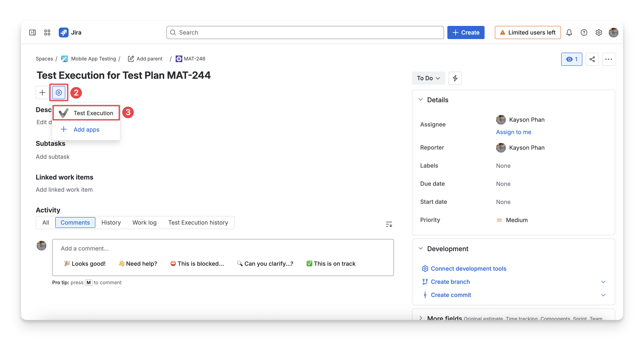Image resolution: width=644 pixels, height=341 pixels.
Task: Open the To Do status dropdown
Action: click(x=428, y=78)
